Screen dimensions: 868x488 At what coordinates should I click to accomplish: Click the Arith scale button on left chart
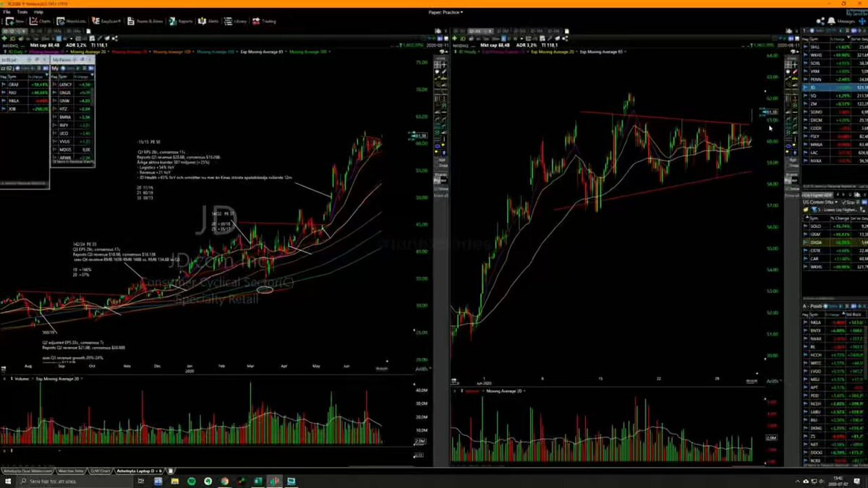(x=422, y=369)
